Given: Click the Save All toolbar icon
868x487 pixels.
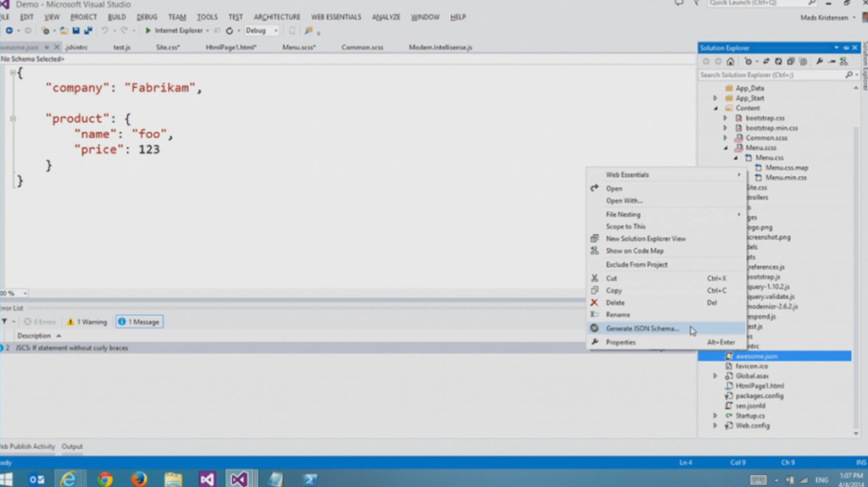Looking at the screenshot, I should (x=88, y=30).
